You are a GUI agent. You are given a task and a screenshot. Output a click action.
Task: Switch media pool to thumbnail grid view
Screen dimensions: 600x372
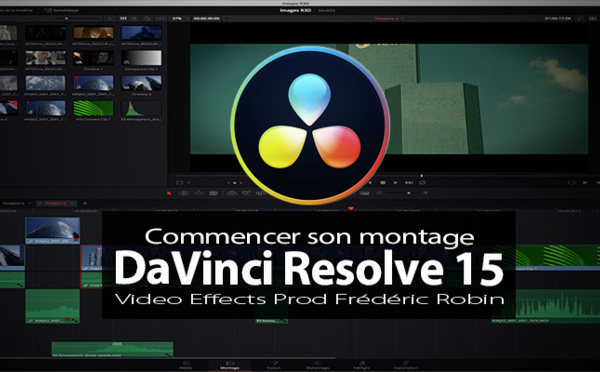[123, 18]
